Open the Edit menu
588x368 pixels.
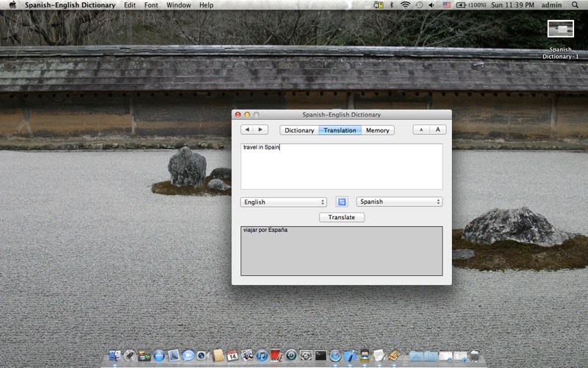pos(130,5)
